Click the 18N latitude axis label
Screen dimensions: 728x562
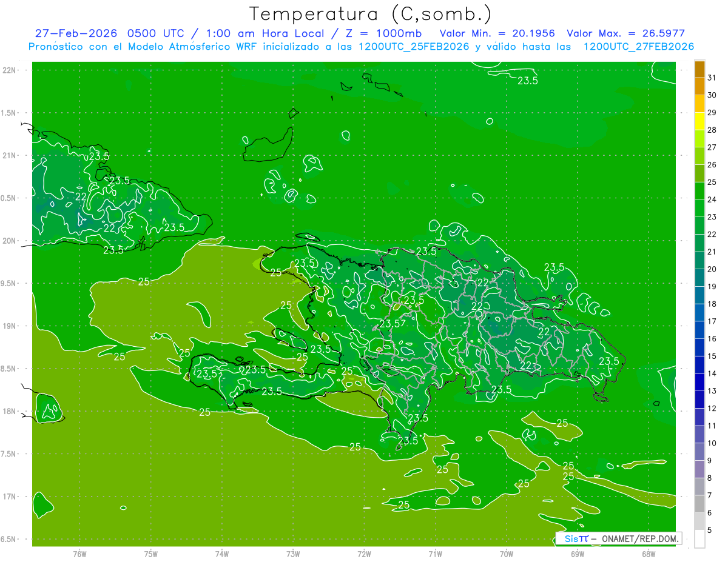8,412
